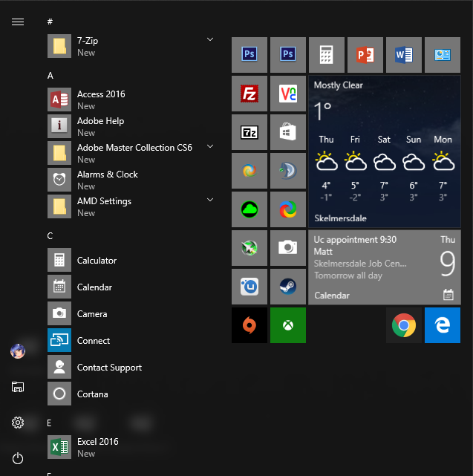Open the Skelmersdale Weather live tile
Screen dimensions: 473x476
[385, 151]
